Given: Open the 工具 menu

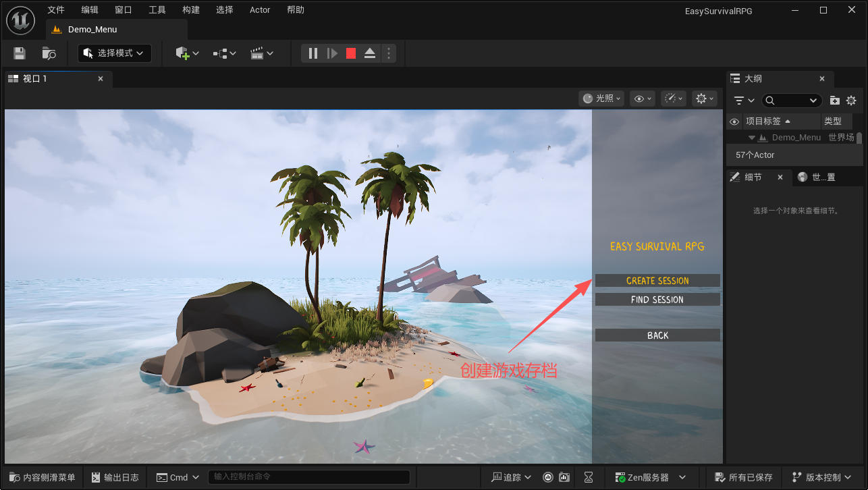Looking at the screenshot, I should click(x=157, y=10).
